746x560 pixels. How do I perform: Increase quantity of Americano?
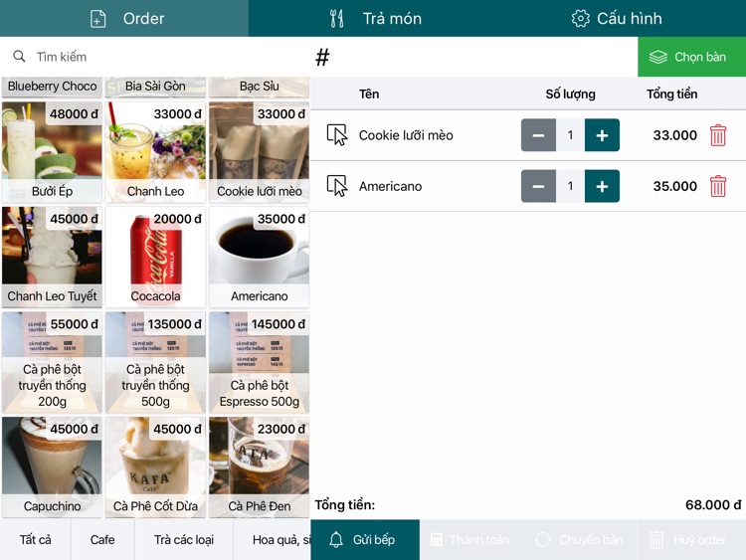point(602,186)
